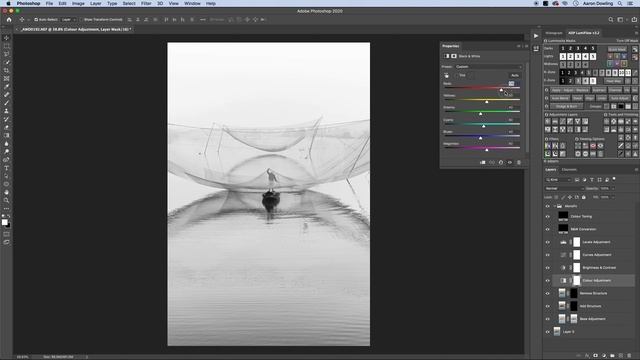Select the Type tool
This screenshot has height=360, width=640.
(x=6, y=168)
